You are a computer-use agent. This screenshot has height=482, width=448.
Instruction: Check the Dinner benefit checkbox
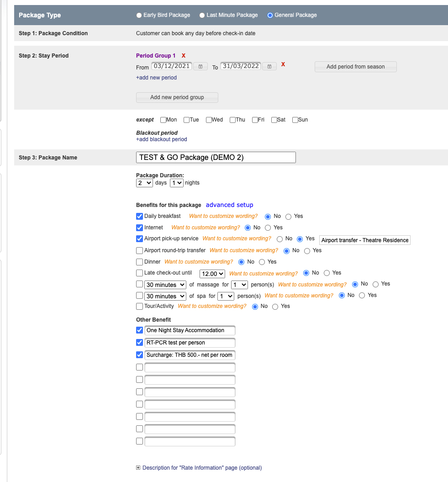[140, 262]
